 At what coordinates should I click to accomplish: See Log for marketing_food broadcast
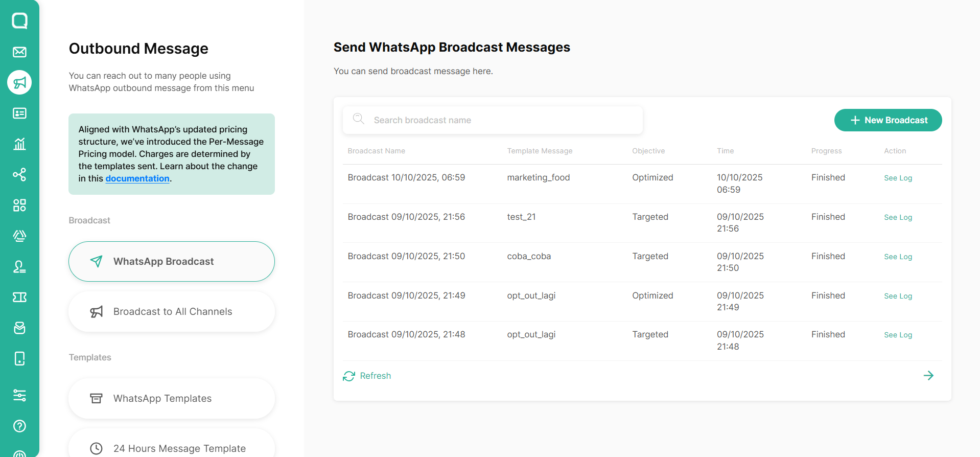[x=898, y=178]
